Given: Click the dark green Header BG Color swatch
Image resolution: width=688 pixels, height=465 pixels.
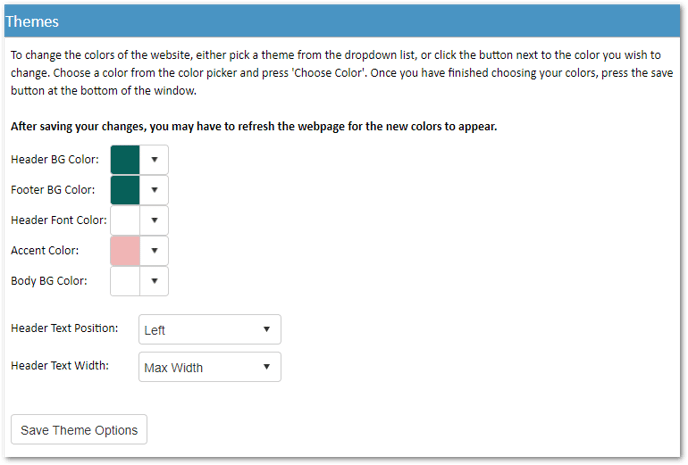Looking at the screenshot, I should 125,160.
